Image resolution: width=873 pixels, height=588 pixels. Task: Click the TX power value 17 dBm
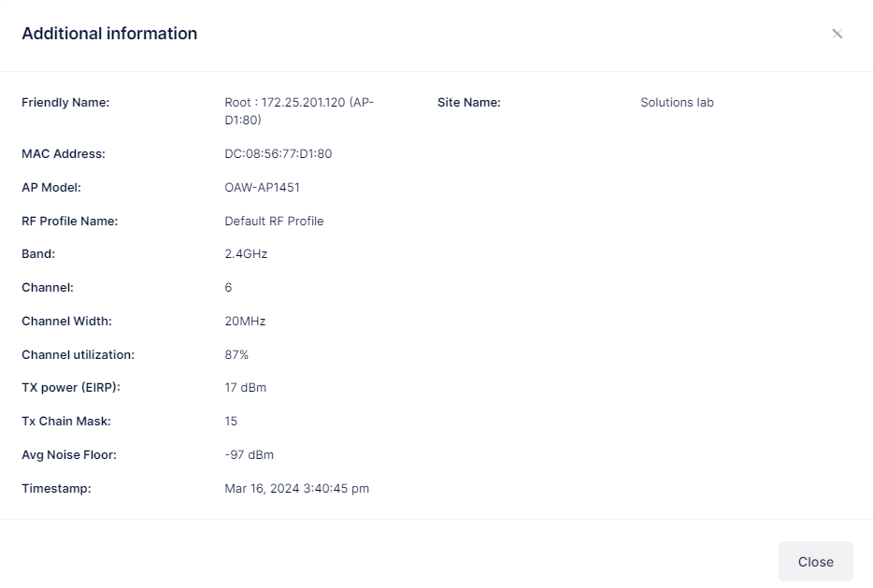coord(246,388)
